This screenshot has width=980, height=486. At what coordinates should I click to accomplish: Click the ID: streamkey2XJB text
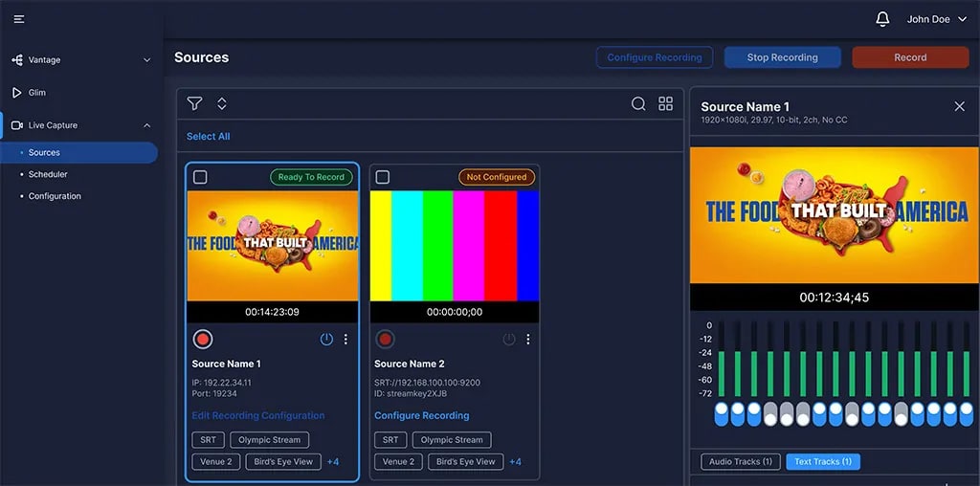pos(411,393)
